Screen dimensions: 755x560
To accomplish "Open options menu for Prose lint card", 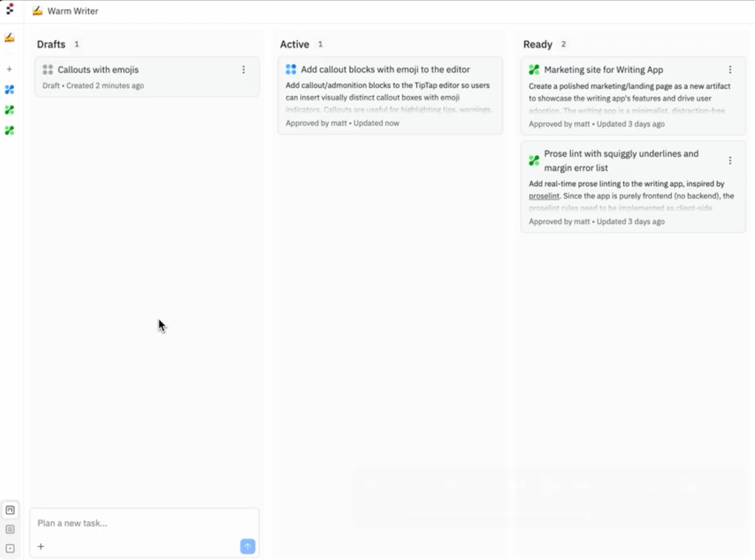I will pos(730,160).
